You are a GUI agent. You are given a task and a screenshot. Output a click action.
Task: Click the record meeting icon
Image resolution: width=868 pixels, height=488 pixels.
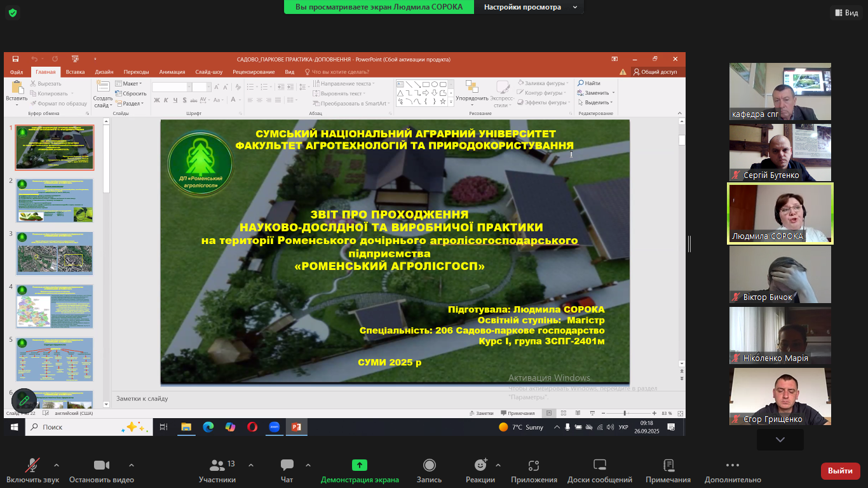(x=429, y=466)
